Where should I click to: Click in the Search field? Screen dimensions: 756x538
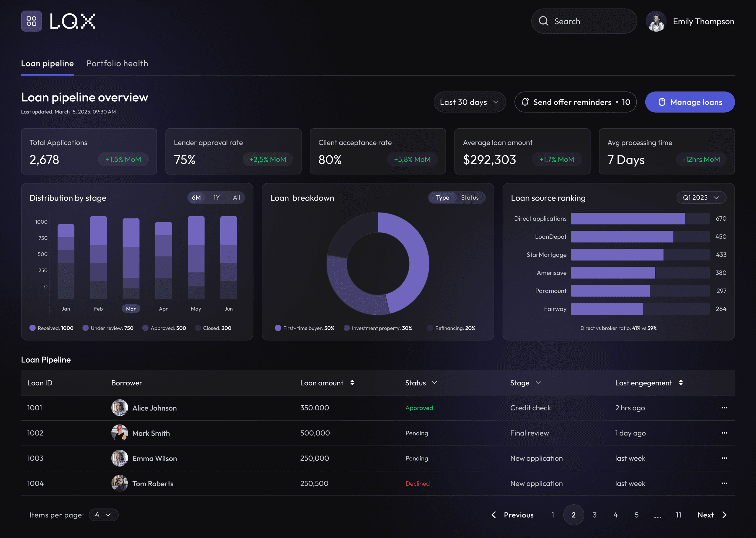click(x=584, y=21)
